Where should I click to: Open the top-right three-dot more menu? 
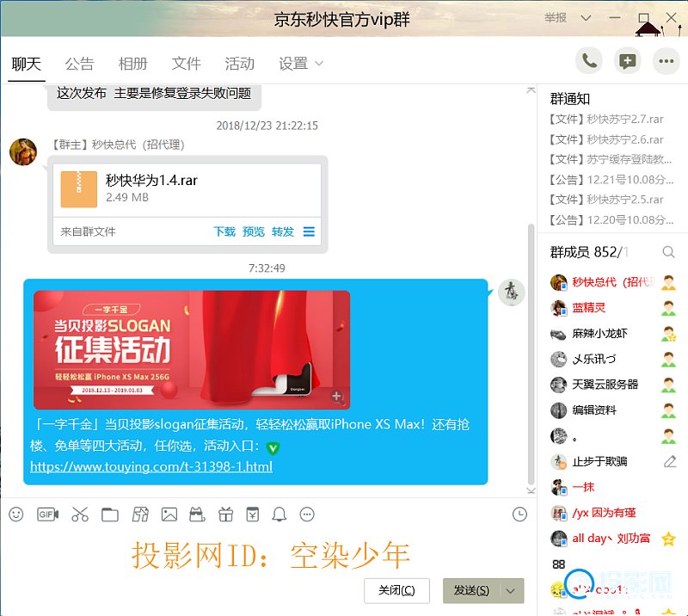click(666, 61)
